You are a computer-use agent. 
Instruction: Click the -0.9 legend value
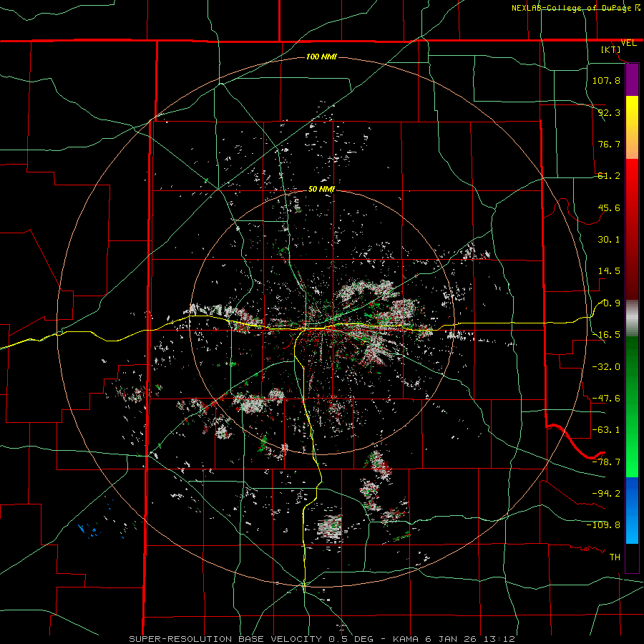610,303
